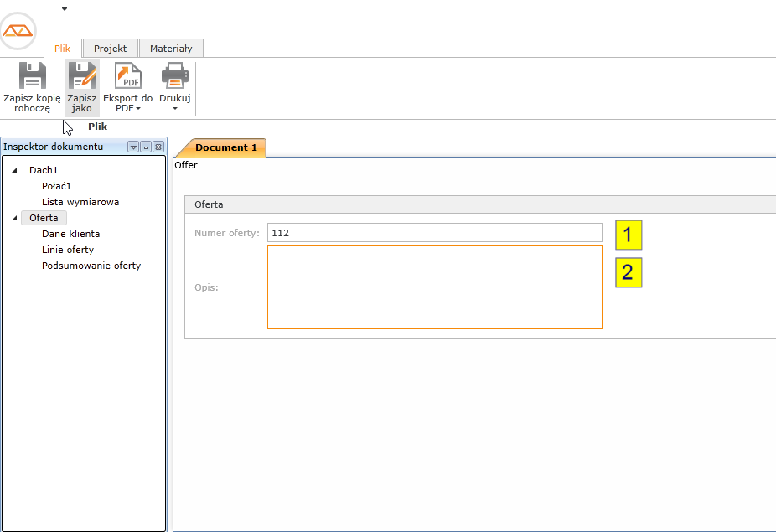Open Podsumowanie oferty in the inspector

point(91,266)
